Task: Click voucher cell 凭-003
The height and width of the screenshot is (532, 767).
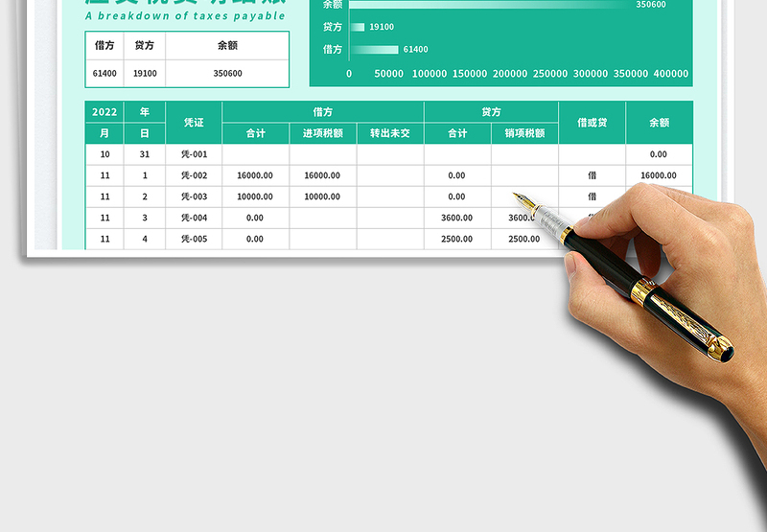Action: tap(195, 197)
